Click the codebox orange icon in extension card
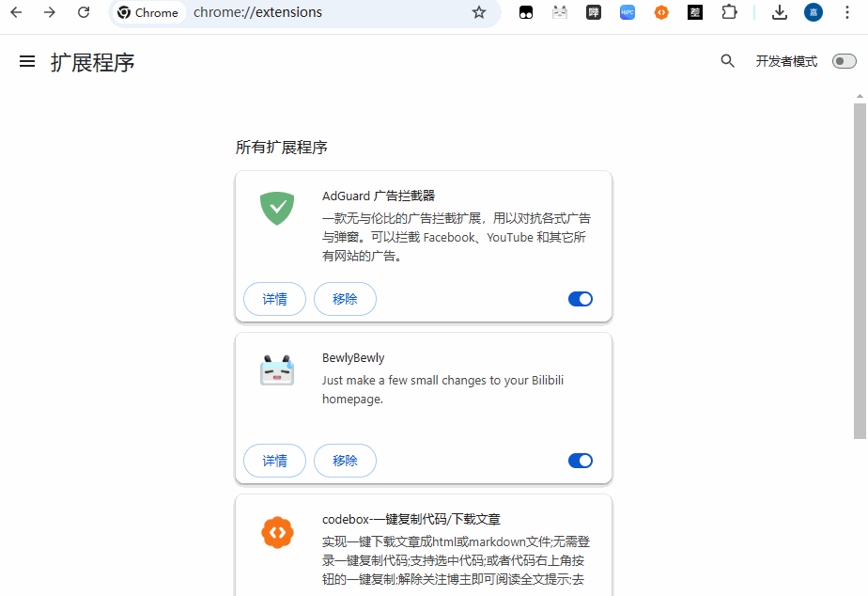Image resolution: width=868 pixels, height=596 pixels. [x=276, y=532]
